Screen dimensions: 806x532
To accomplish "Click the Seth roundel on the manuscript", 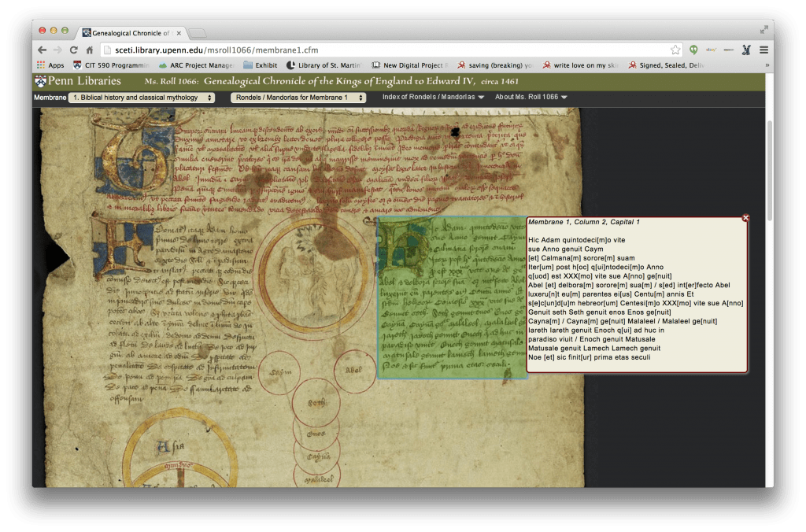I will (316, 402).
